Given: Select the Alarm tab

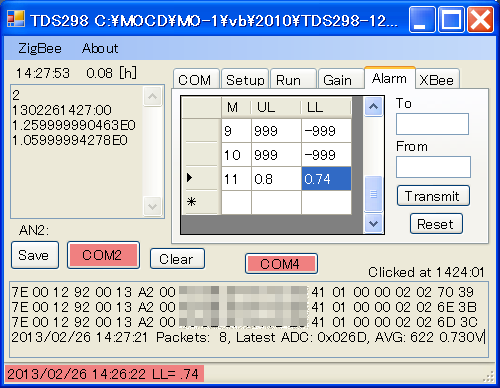Looking at the screenshot, I should 389,78.
